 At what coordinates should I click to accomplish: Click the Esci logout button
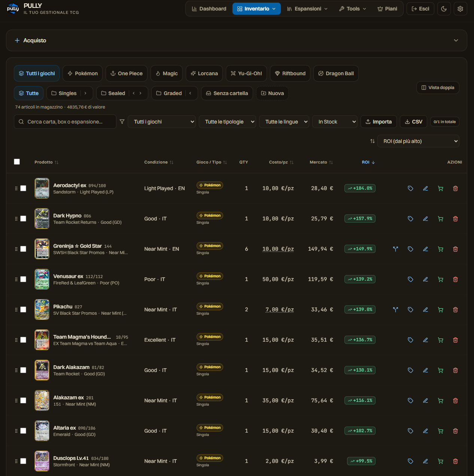tap(420, 9)
